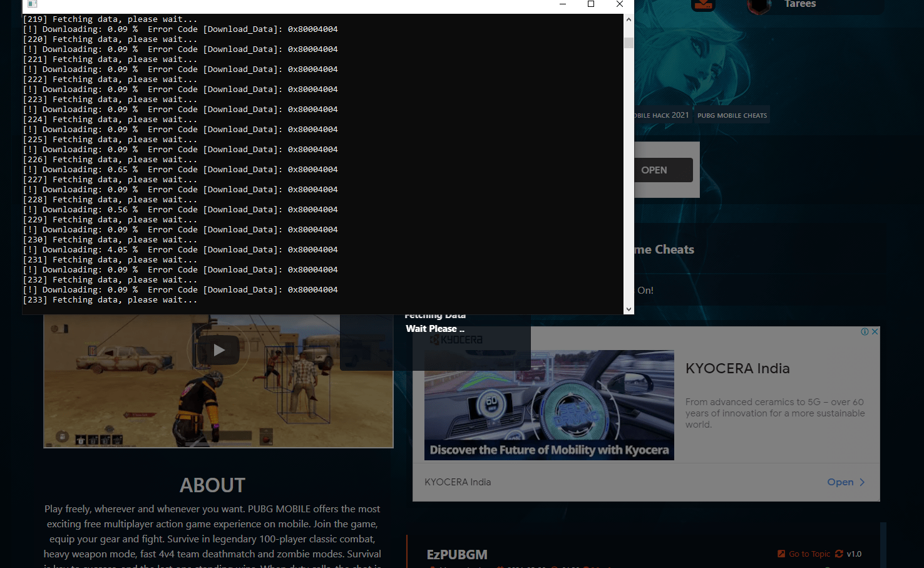Click the 'KYOCERA India' ad footer text
The height and width of the screenshot is (568, 924).
(458, 482)
